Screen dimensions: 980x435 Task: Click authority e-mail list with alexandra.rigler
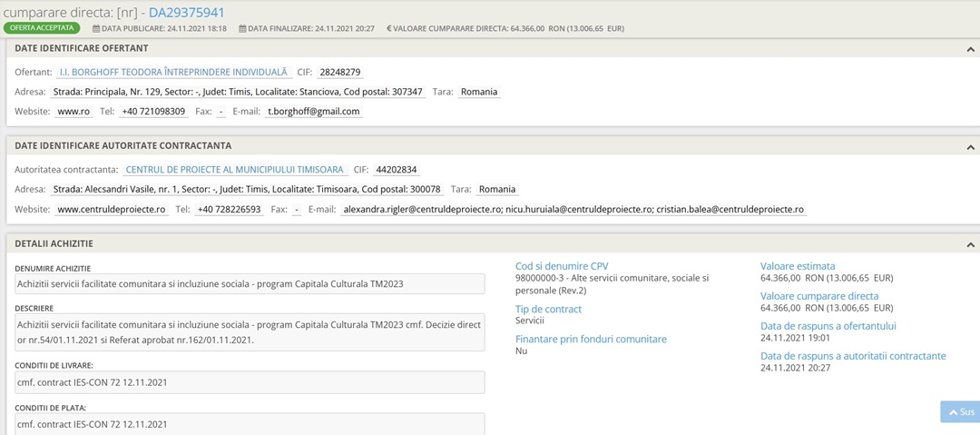tap(573, 210)
